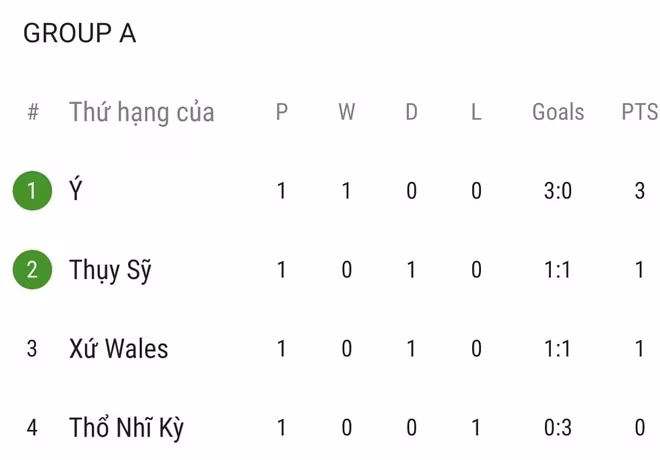
Task: Click the P column header
Action: (282, 112)
